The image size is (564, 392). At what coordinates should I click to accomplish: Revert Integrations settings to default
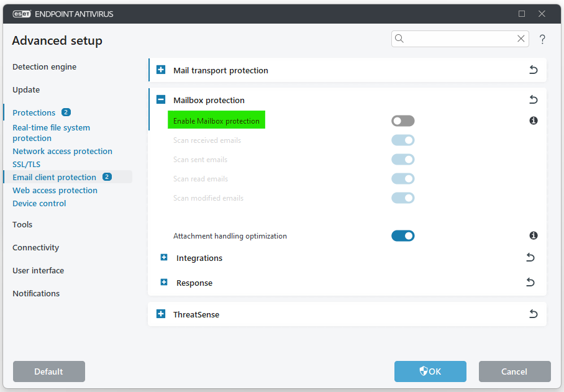530,257
